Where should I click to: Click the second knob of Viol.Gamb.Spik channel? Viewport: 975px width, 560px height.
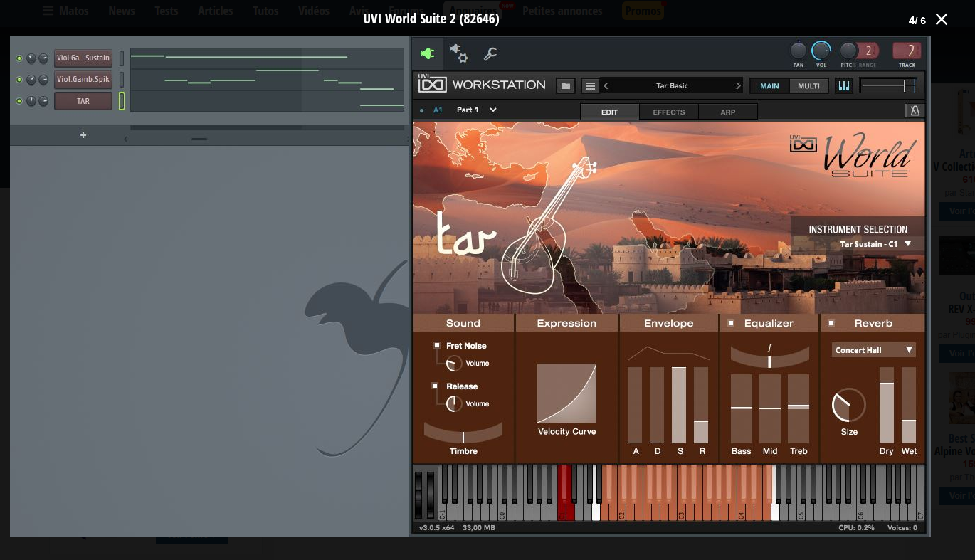point(43,80)
